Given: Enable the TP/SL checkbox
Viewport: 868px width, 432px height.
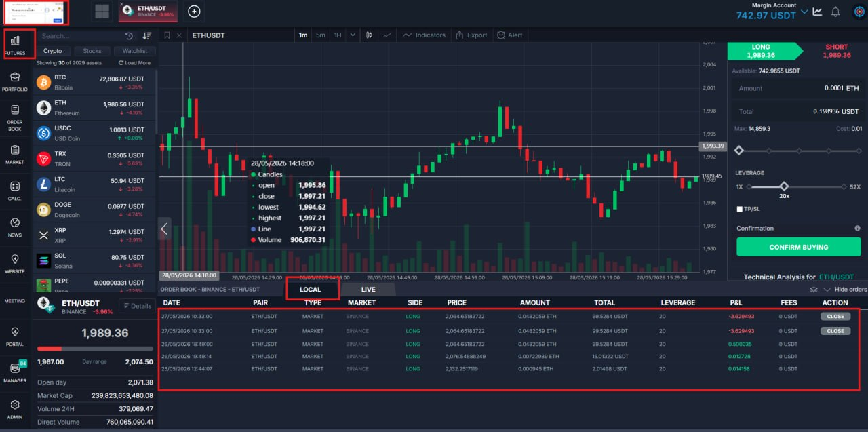Looking at the screenshot, I should [x=740, y=209].
